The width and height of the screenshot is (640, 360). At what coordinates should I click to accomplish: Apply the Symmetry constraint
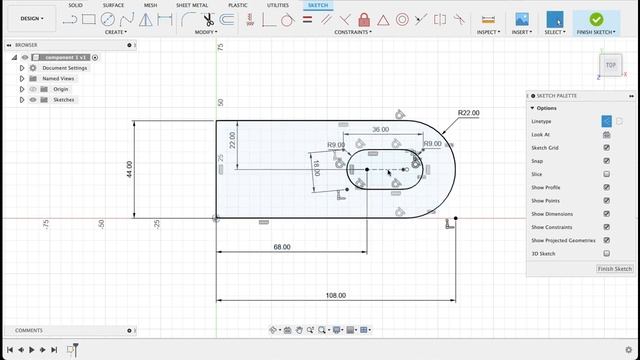coord(440,19)
